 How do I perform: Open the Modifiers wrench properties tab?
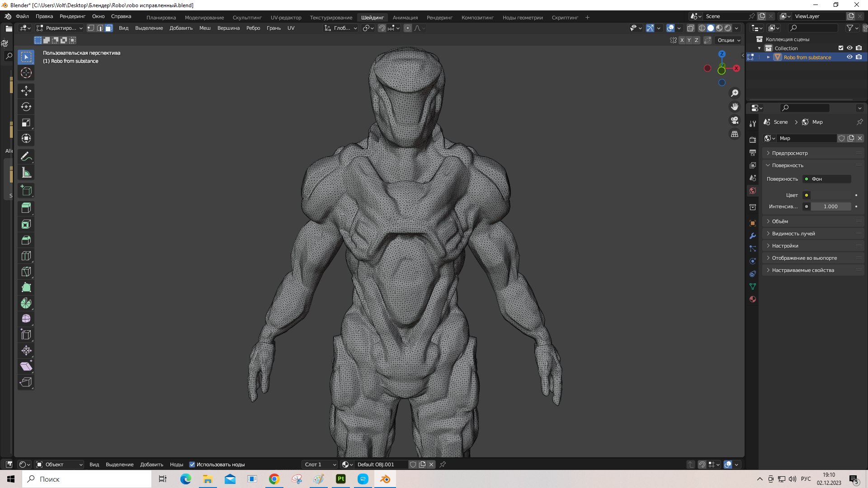tap(753, 236)
